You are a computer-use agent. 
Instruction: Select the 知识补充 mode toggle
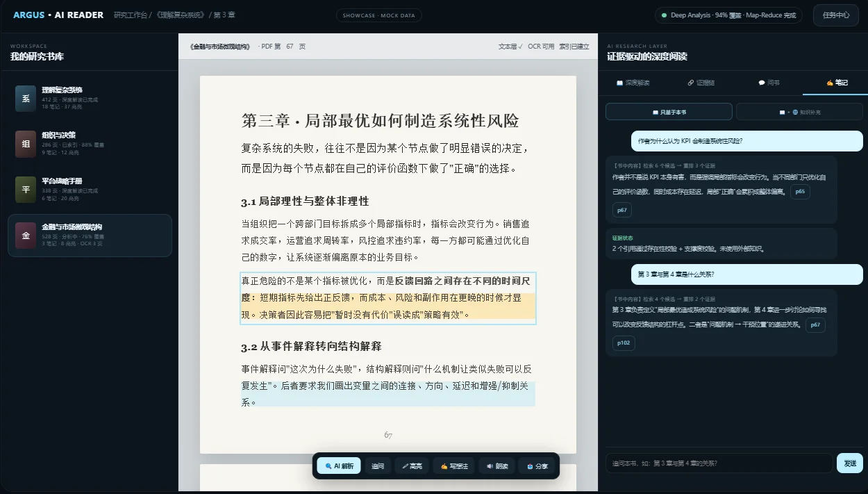pyautogui.click(x=799, y=112)
